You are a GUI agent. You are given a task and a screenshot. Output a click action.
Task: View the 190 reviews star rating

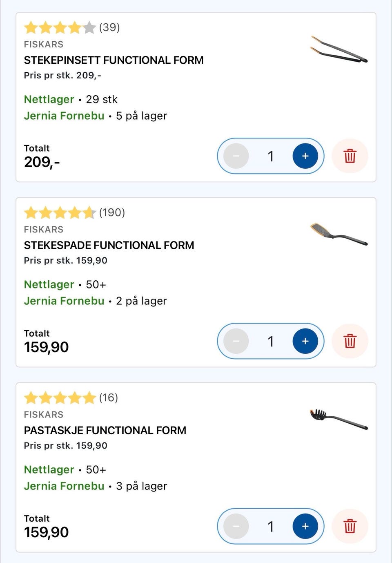60,213
